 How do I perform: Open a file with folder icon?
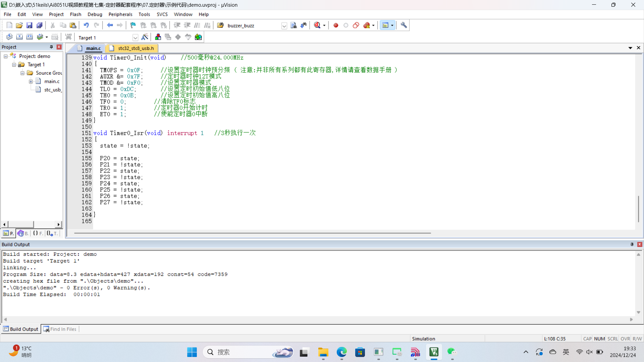click(19, 25)
